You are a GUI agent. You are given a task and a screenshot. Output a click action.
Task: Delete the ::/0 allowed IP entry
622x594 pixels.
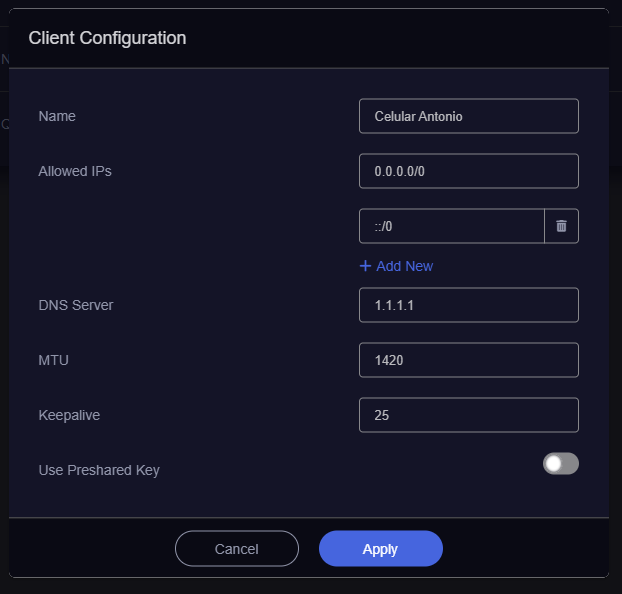(561, 226)
